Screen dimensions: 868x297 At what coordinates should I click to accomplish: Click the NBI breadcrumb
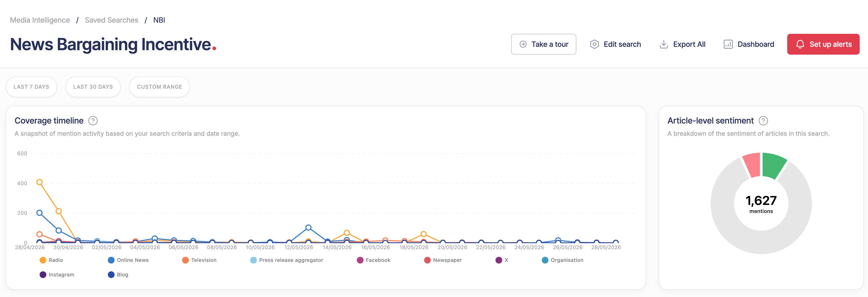tap(159, 20)
